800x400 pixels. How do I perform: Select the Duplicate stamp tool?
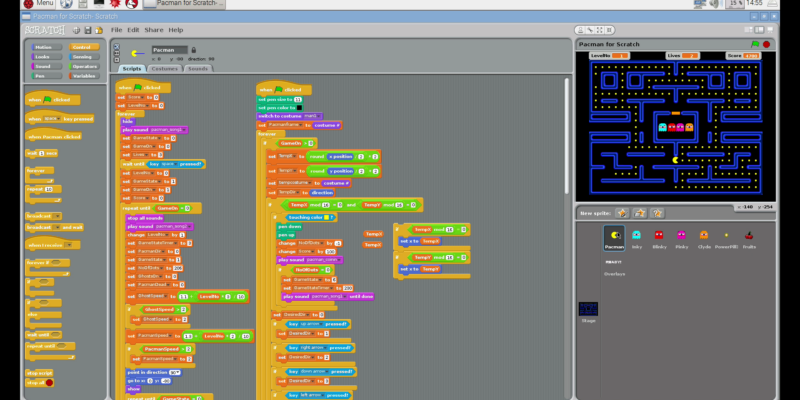click(581, 30)
